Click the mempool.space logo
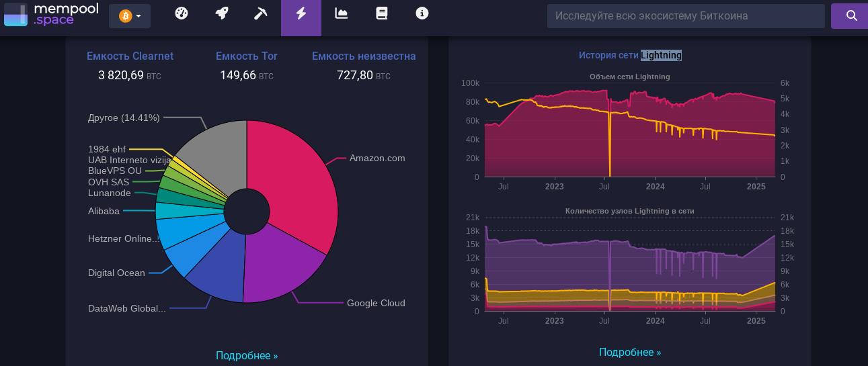Screen dimensions: 868x366 click(52, 14)
